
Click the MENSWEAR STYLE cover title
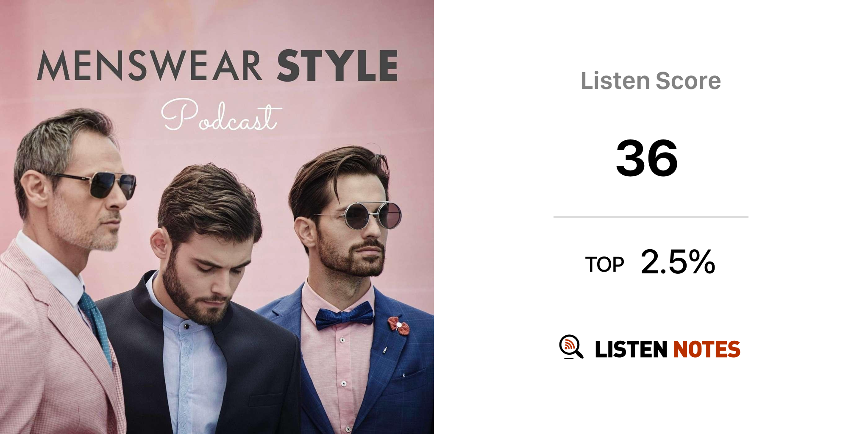pyautogui.click(x=217, y=66)
